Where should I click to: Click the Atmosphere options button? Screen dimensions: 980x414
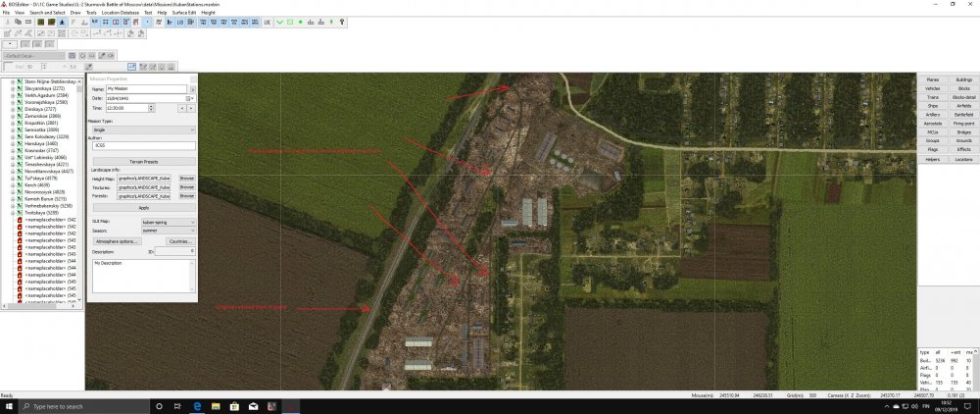click(113, 240)
